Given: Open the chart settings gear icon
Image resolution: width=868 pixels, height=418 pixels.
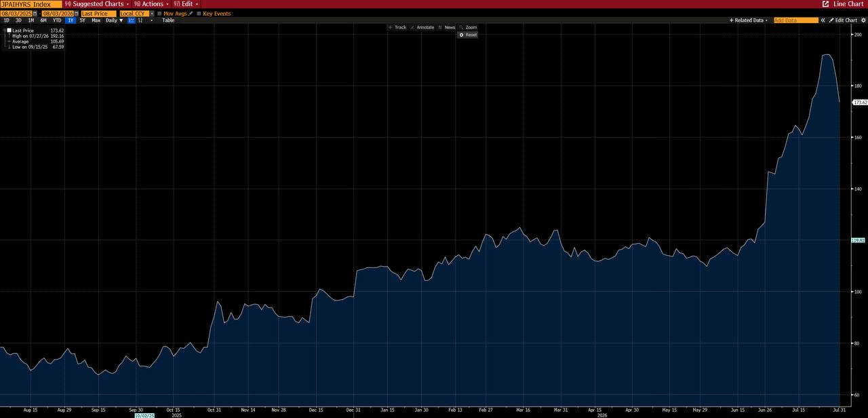Looking at the screenshot, I should pos(863,20).
